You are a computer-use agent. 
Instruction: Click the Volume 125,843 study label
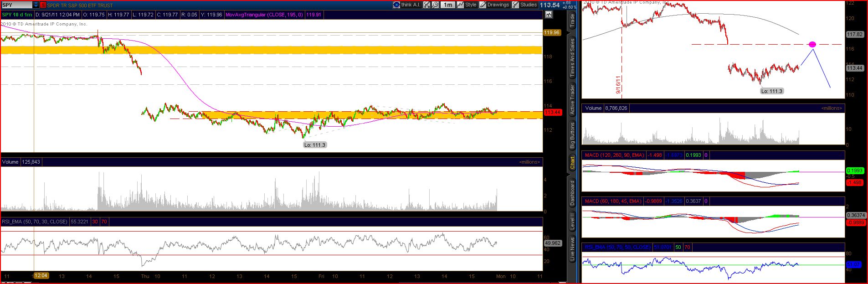coord(21,162)
